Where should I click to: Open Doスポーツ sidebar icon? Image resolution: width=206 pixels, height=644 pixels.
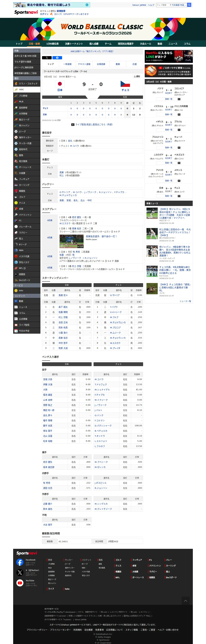[16, 280]
